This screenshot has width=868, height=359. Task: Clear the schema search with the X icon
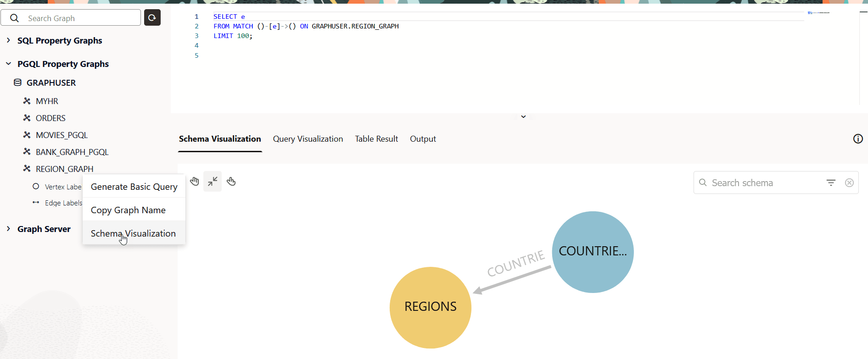pos(849,182)
